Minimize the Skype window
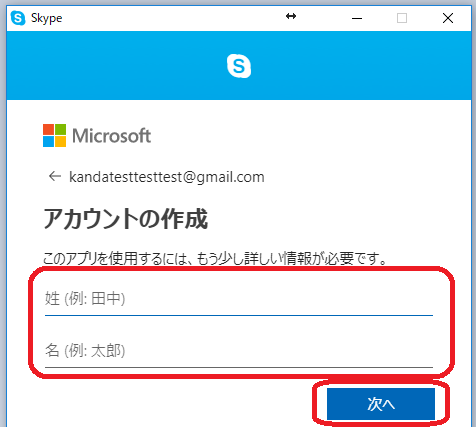This screenshot has width=476, height=427. point(357,18)
